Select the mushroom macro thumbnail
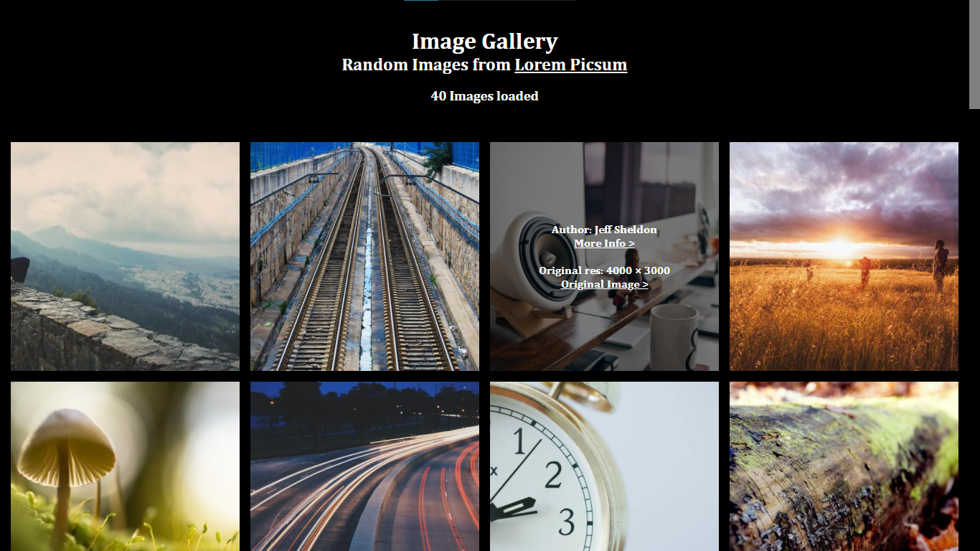 [125, 466]
